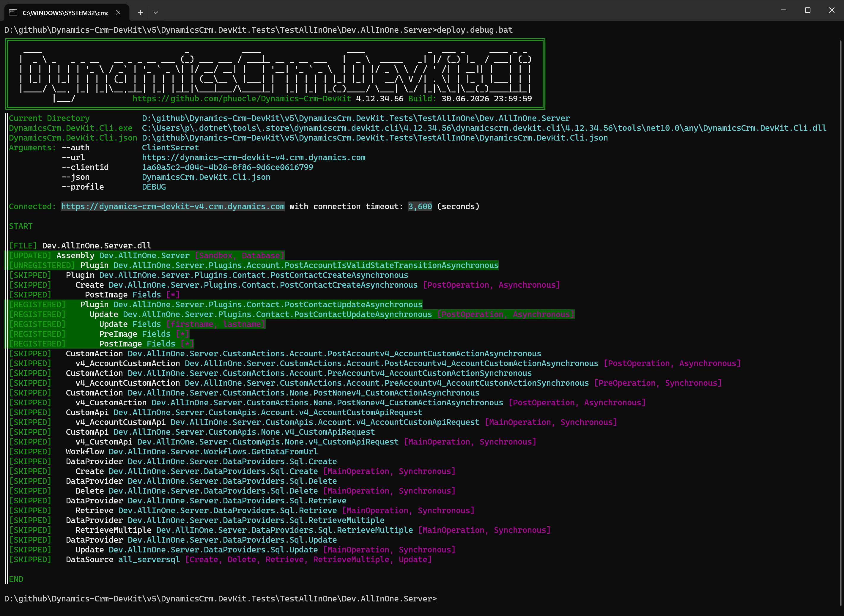Image resolution: width=844 pixels, height=616 pixels.
Task: Click the Connected: label
Action: pos(32,206)
